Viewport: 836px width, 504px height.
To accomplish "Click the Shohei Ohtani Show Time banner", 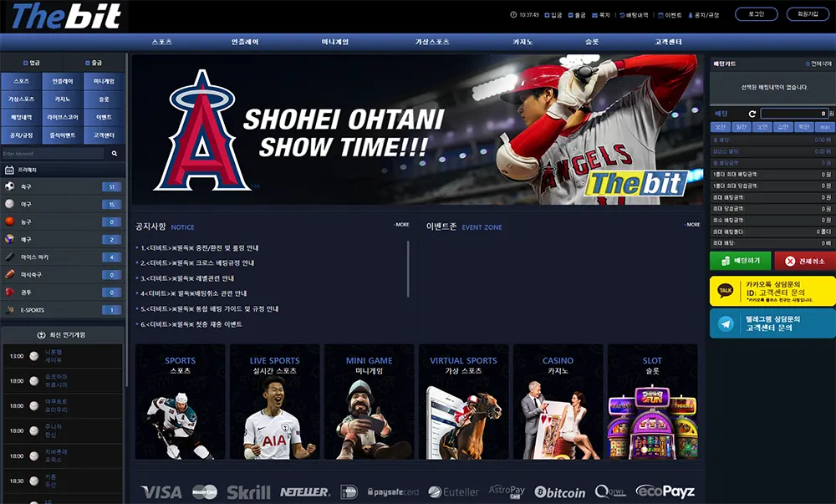I will coord(417,130).
